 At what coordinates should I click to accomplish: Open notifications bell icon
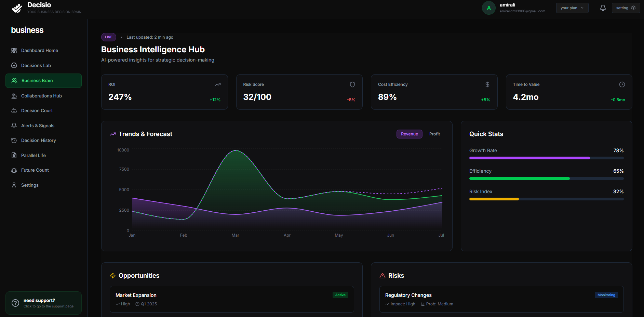[x=603, y=8]
